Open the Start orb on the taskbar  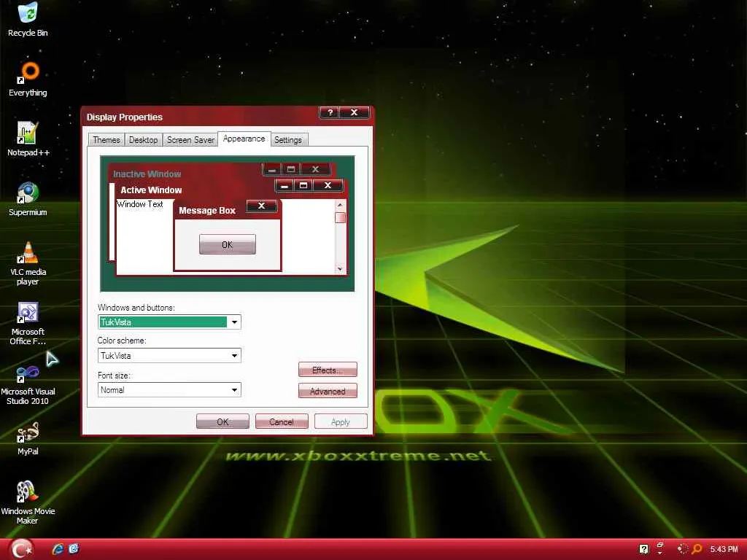[21, 549]
